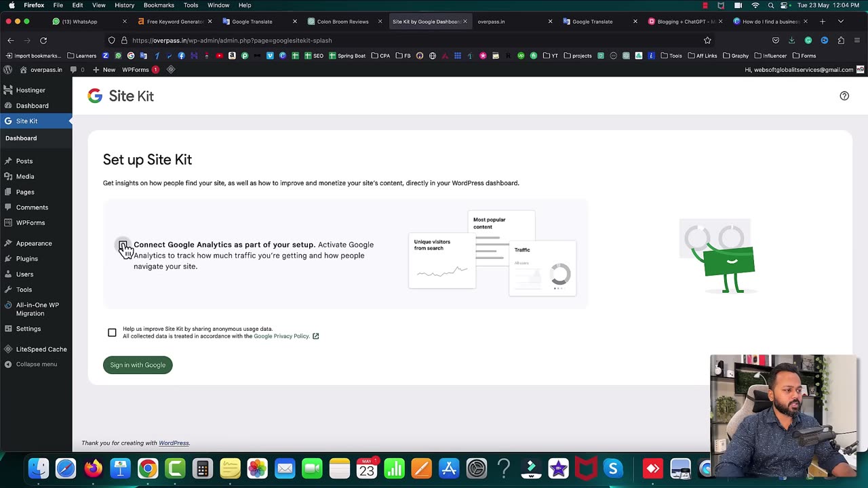Open Firefox Downloads panel icon
Image resolution: width=868 pixels, height=488 pixels.
click(791, 41)
